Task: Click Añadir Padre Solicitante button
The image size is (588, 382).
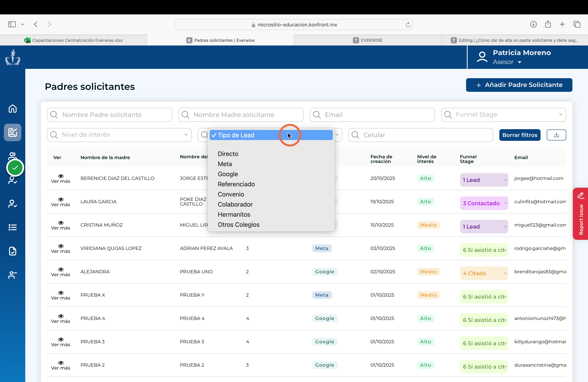Action: point(519,85)
